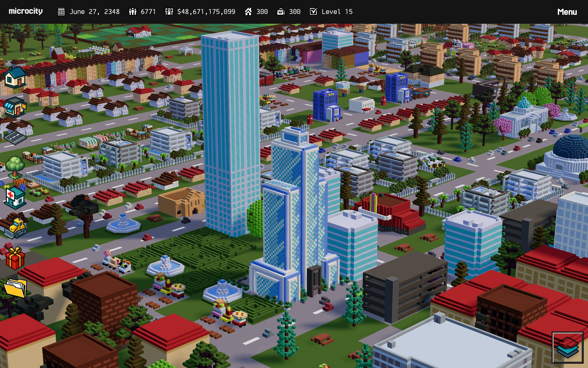Click the microcity logo
Image resolution: width=588 pixels, height=368 pixels.
25,11
